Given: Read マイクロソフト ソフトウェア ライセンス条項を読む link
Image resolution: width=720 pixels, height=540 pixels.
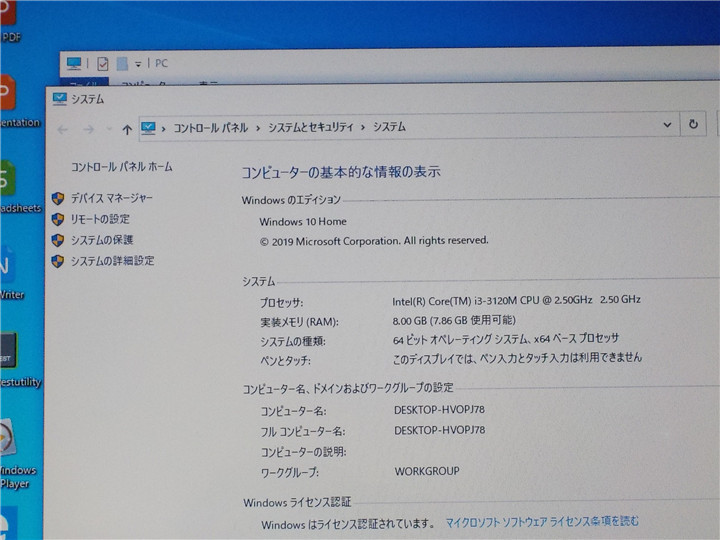Looking at the screenshot, I should tap(542, 522).
